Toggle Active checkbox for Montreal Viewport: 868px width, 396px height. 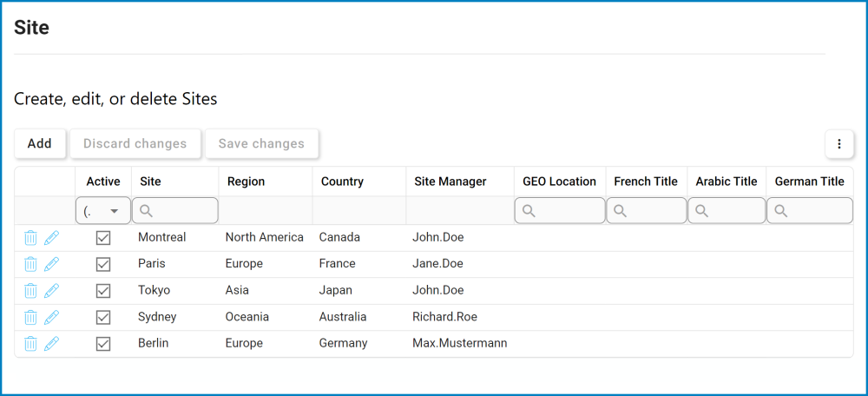point(103,237)
